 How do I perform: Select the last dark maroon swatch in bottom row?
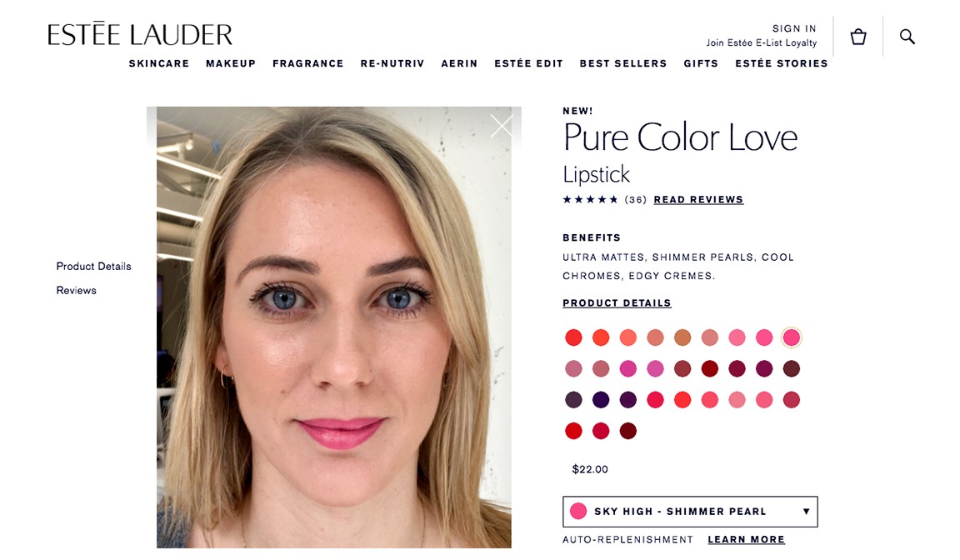pyautogui.click(x=628, y=431)
